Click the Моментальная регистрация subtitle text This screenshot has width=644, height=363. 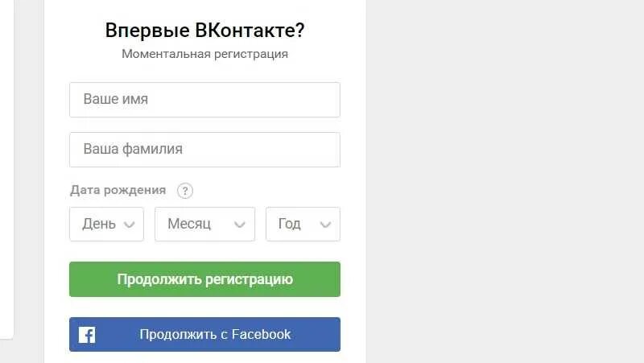click(205, 54)
